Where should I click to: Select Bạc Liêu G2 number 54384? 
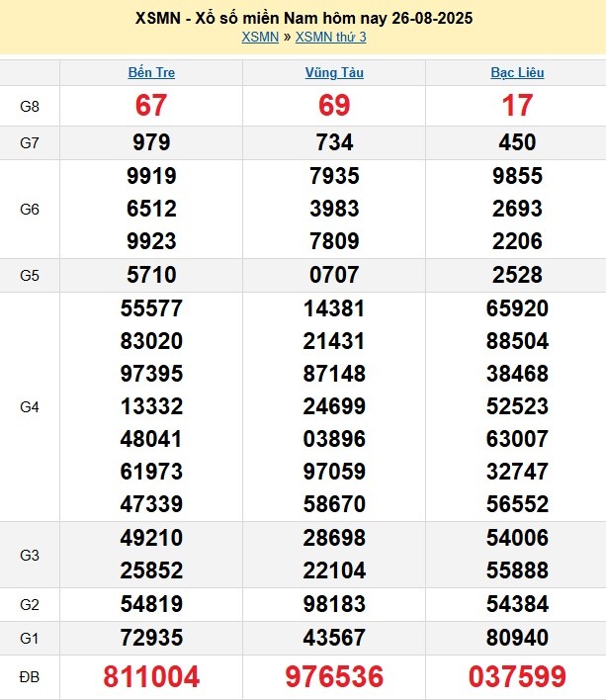point(517,604)
